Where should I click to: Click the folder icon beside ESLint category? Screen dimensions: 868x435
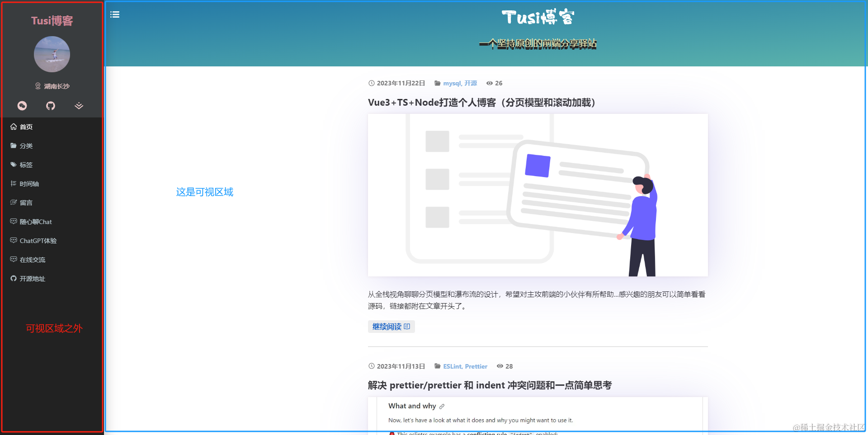click(438, 366)
